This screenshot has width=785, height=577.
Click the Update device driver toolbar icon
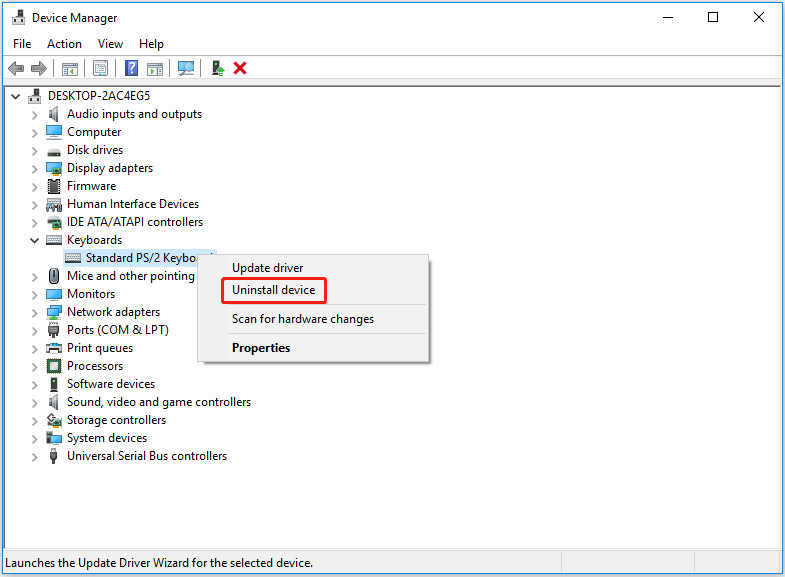(x=217, y=68)
